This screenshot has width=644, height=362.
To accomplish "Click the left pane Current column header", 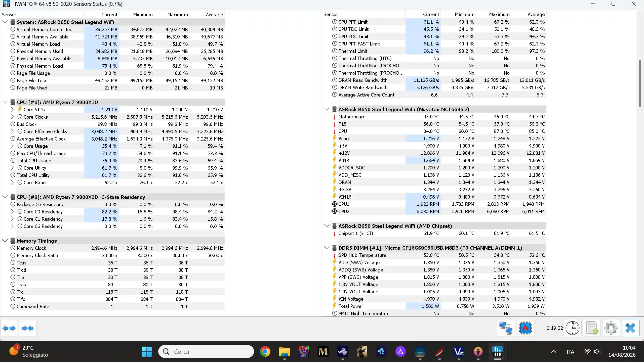I will [101, 15].
